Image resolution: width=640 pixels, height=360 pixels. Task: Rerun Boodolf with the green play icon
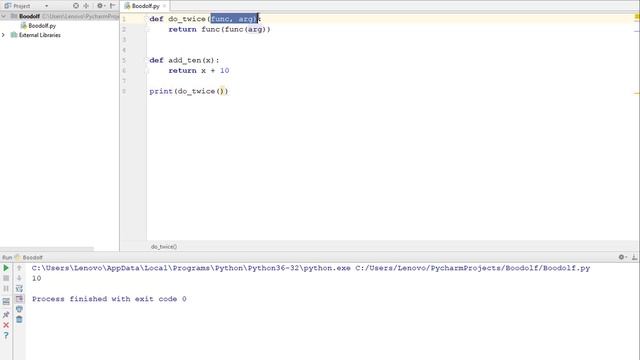point(6,268)
